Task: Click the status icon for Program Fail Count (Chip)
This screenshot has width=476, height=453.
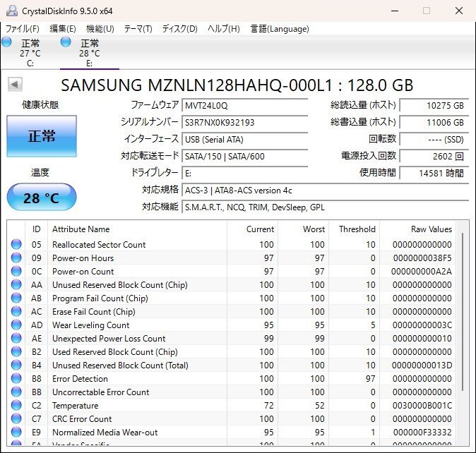Action: pos(16,298)
